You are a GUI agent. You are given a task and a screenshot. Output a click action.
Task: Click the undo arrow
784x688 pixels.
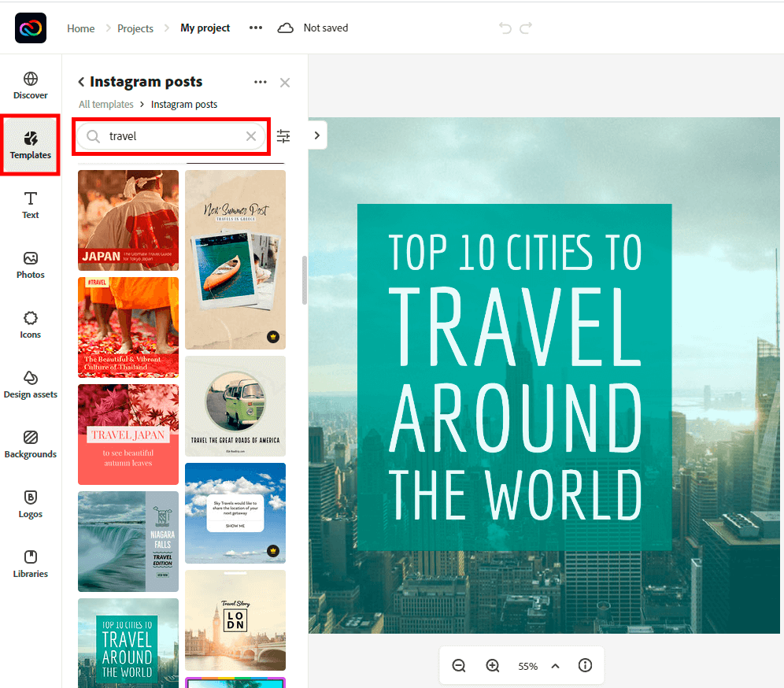[505, 28]
